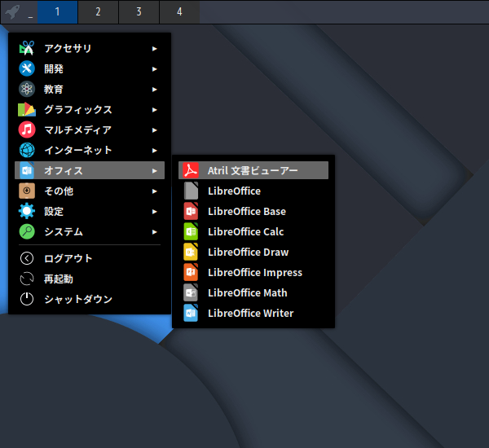Expand the 設定 submenu arrow
The height and width of the screenshot is (448, 489).
pyautogui.click(x=154, y=212)
